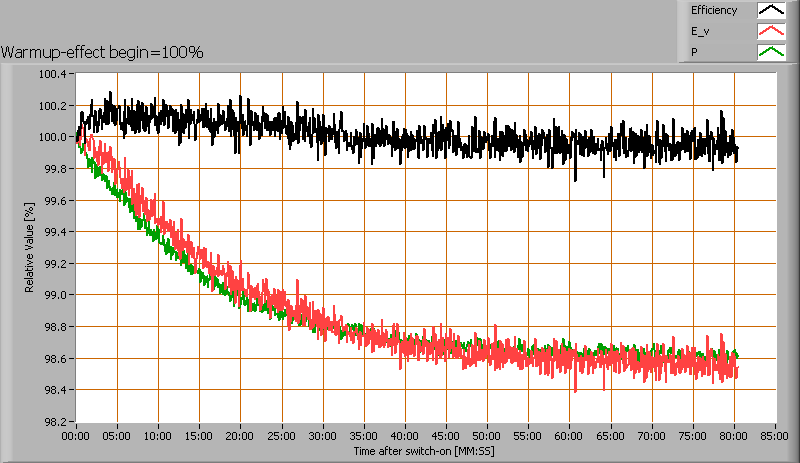Click the "Time after switch-on [MM:SS]" axis label
The width and height of the screenshot is (800, 463).
424,451
